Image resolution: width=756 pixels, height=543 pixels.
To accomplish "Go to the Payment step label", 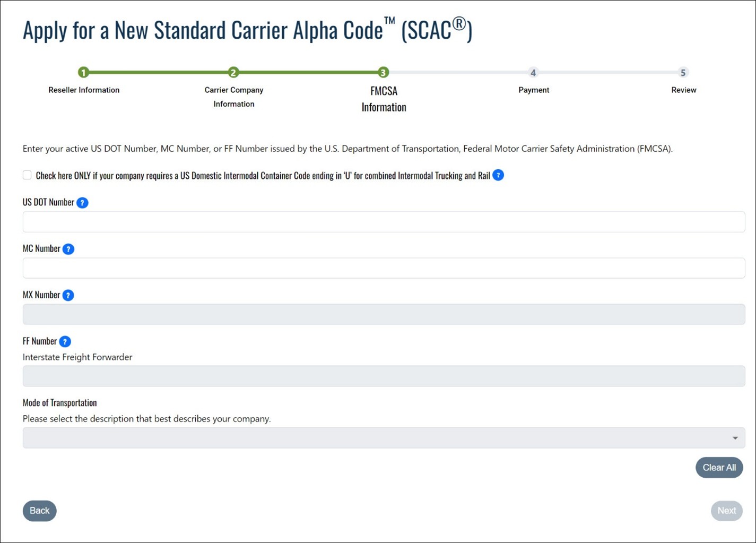I will click(x=534, y=90).
